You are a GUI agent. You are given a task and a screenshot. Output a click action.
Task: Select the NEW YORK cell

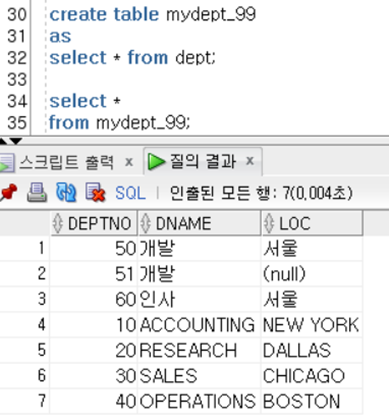[x=312, y=325]
